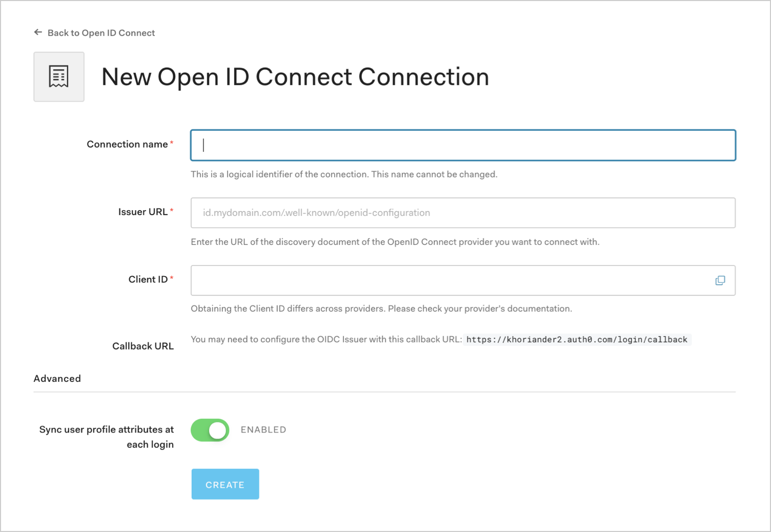
Task: Click the ENABLED status text
Action: tap(263, 430)
